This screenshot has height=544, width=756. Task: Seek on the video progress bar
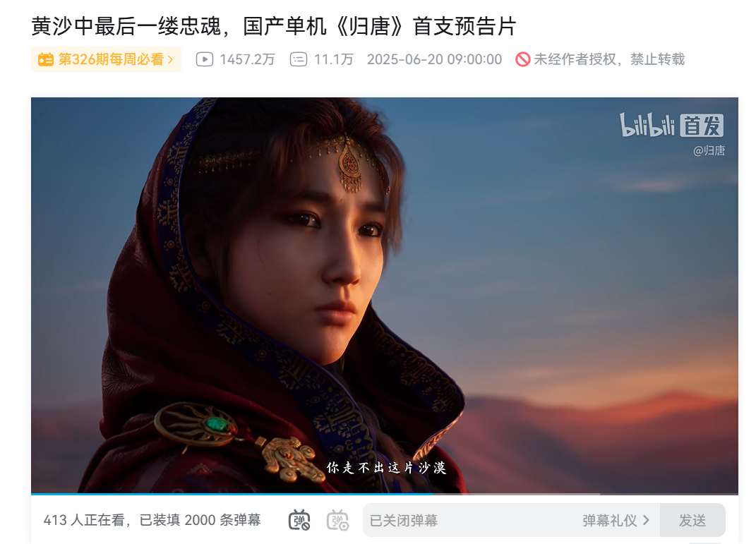tap(384, 494)
